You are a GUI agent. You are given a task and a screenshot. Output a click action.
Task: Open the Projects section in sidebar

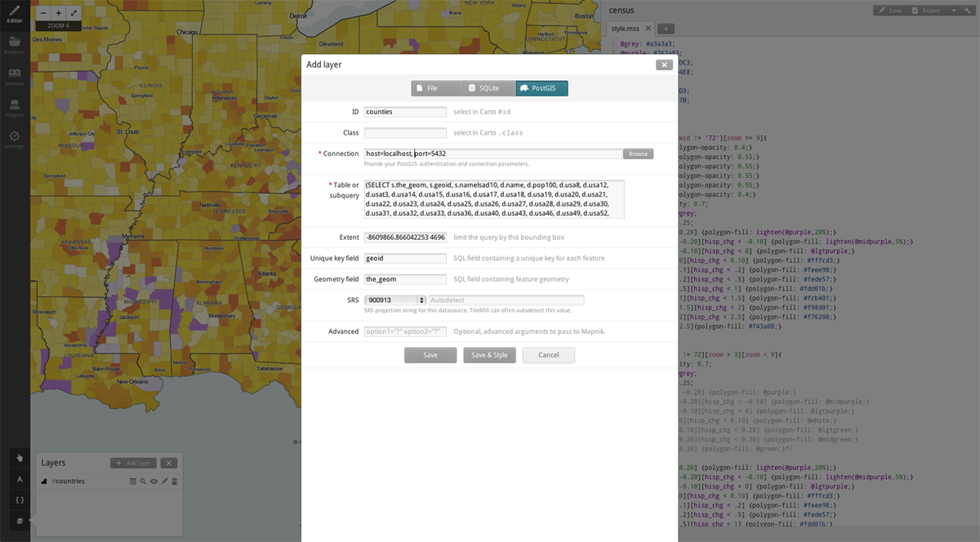pyautogui.click(x=15, y=44)
